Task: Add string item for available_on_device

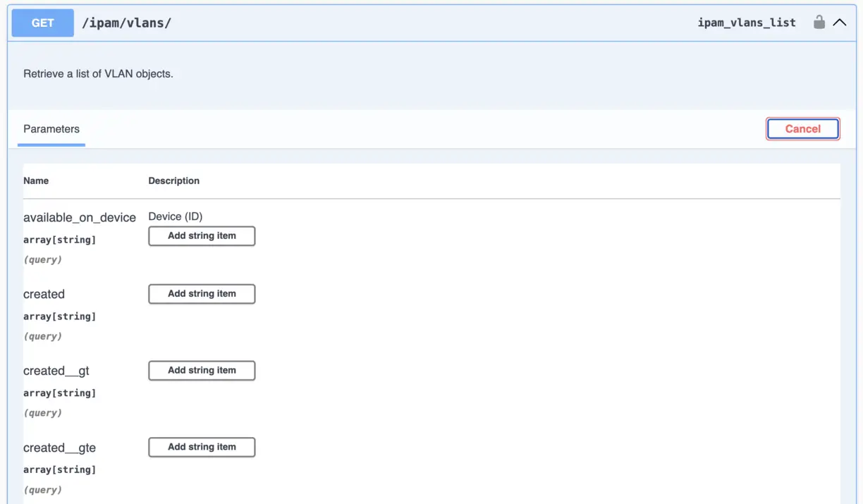Action: point(202,236)
